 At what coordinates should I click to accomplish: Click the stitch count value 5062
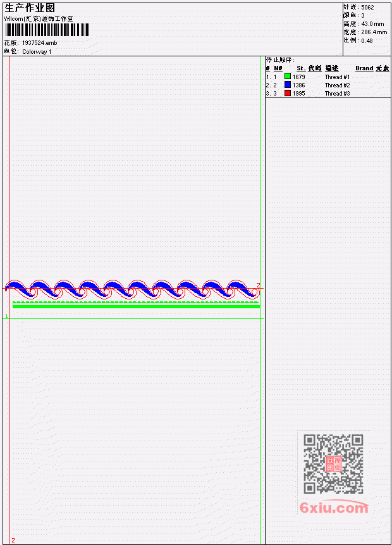pyautogui.click(x=367, y=8)
